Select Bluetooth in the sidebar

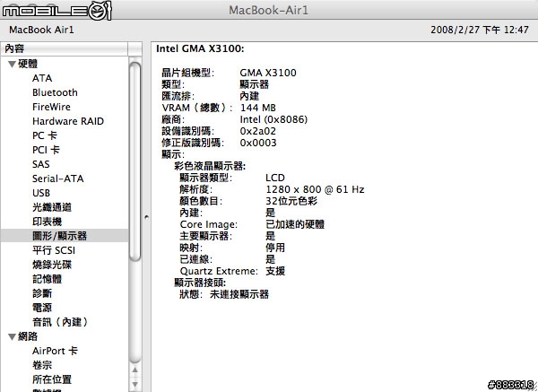pyautogui.click(x=55, y=92)
